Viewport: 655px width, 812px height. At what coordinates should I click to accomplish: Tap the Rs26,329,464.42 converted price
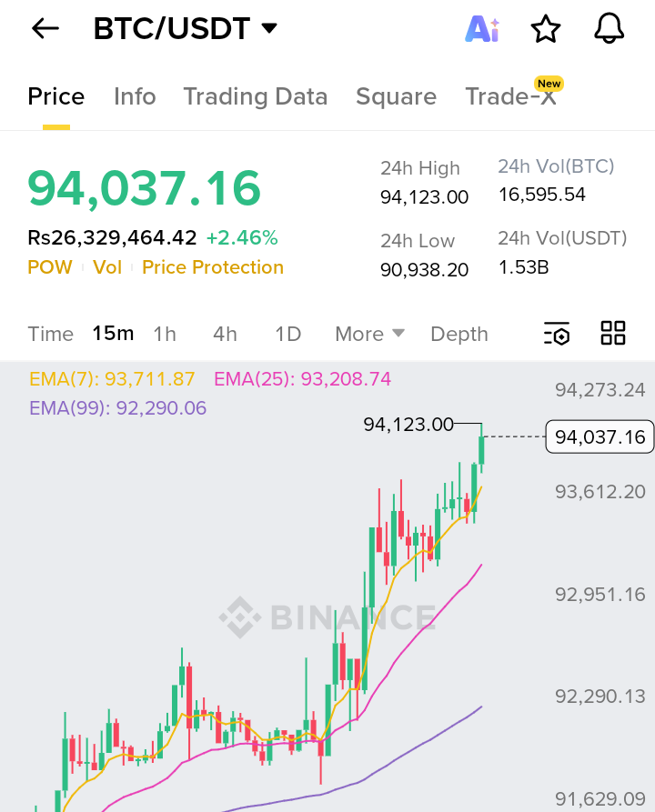[112, 237]
